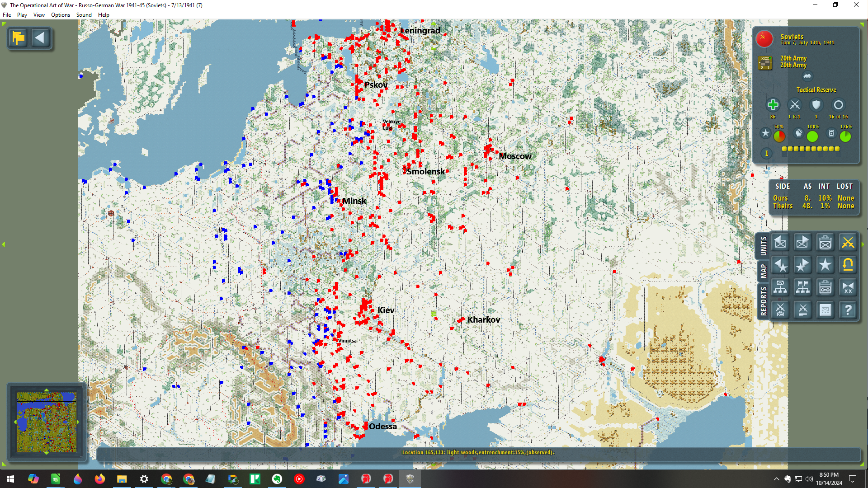Open Firefox from the taskbar

[99, 479]
